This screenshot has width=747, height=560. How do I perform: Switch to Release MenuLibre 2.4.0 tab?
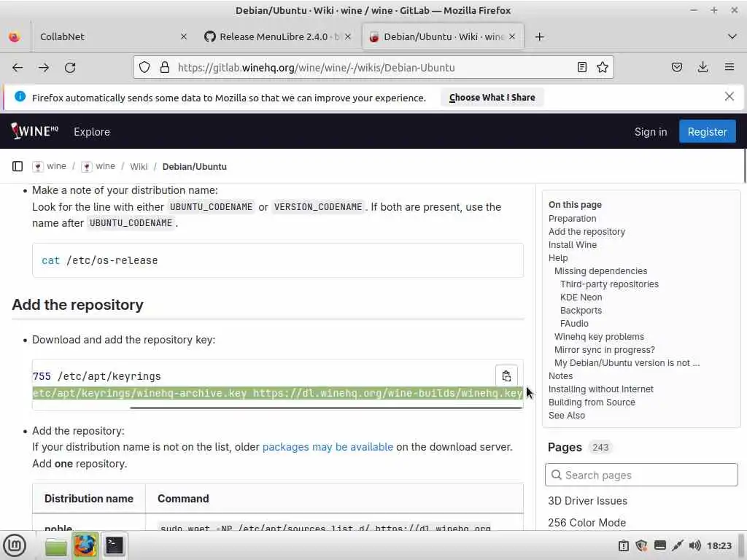tap(278, 36)
